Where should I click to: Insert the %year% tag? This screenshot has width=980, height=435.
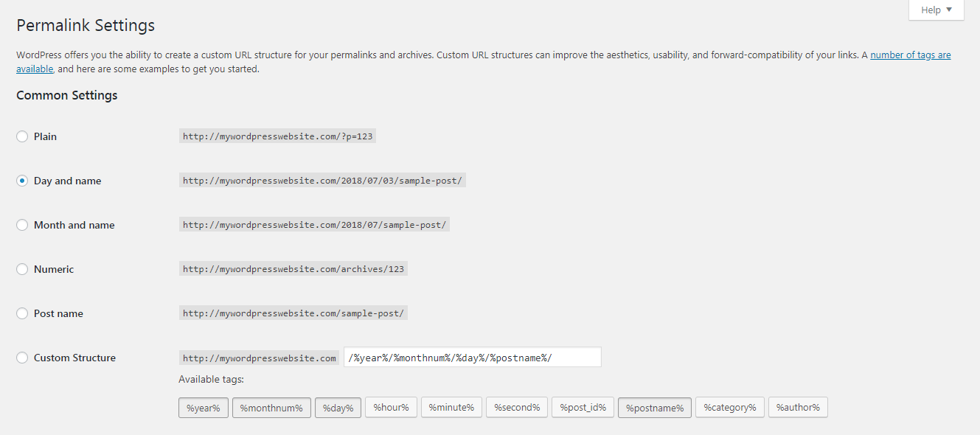click(x=203, y=407)
